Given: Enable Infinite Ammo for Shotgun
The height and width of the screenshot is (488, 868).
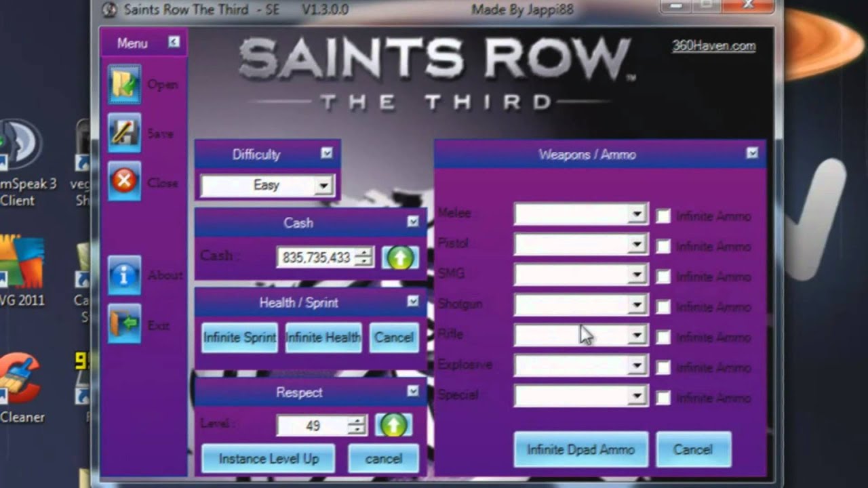Looking at the screenshot, I should pyautogui.click(x=663, y=307).
